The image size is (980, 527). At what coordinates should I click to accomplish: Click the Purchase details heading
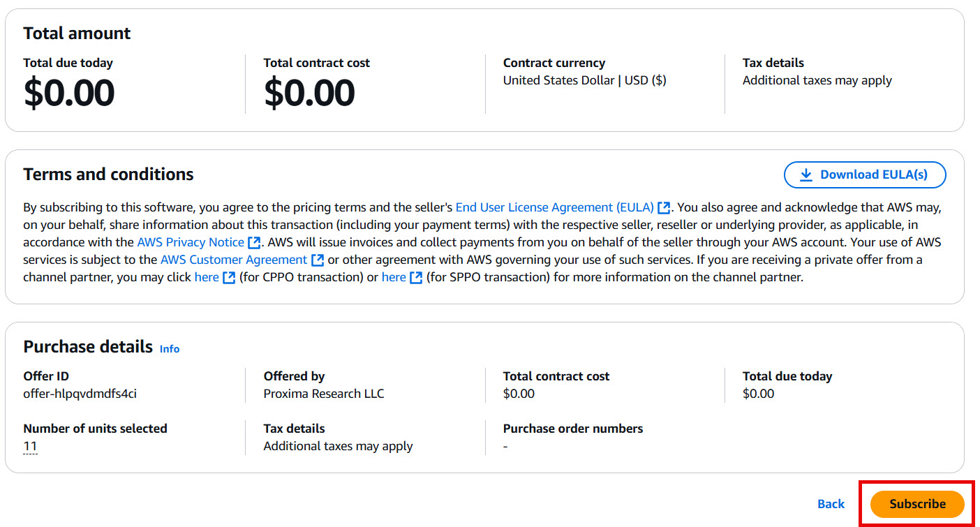click(88, 347)
